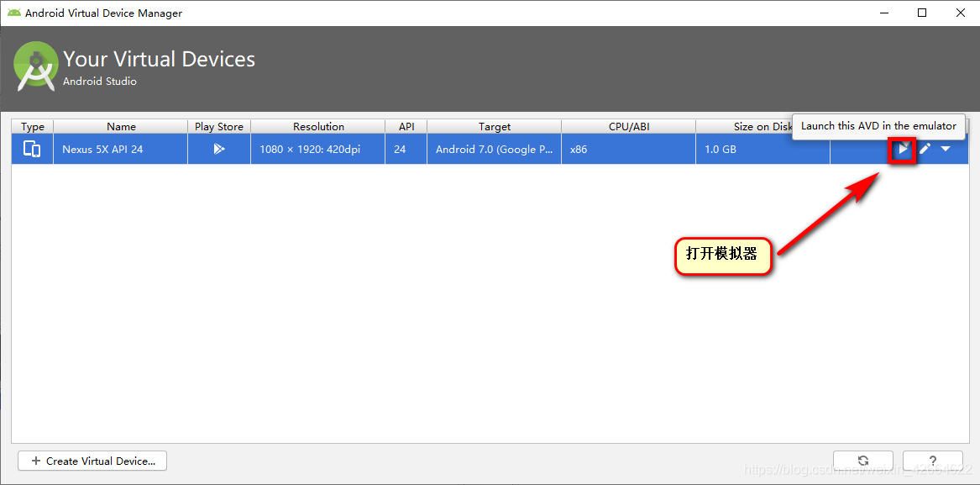
Task: Launch the Nexus 5X AVD in emulator
Action: (903, 149)
